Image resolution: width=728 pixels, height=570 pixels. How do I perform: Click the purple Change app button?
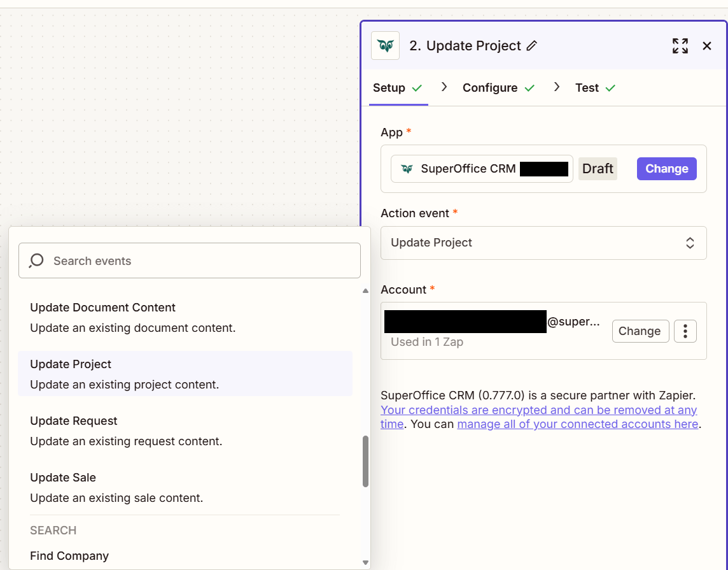click(666, 169)
